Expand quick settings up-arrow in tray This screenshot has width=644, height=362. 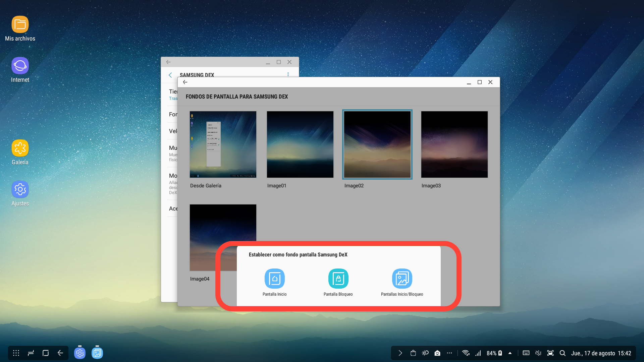(x=510, y=353)
